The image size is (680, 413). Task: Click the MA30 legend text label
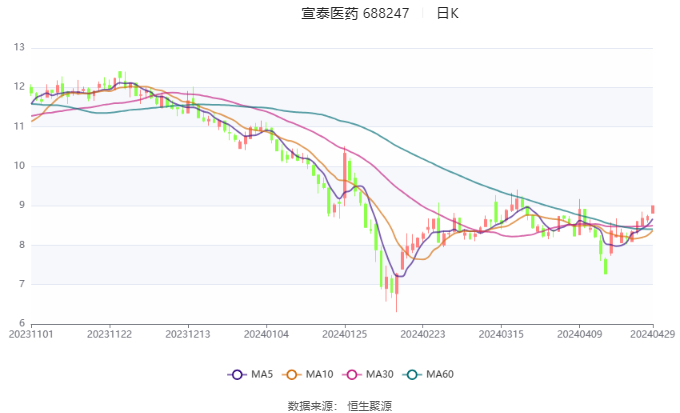coord(380,374)
